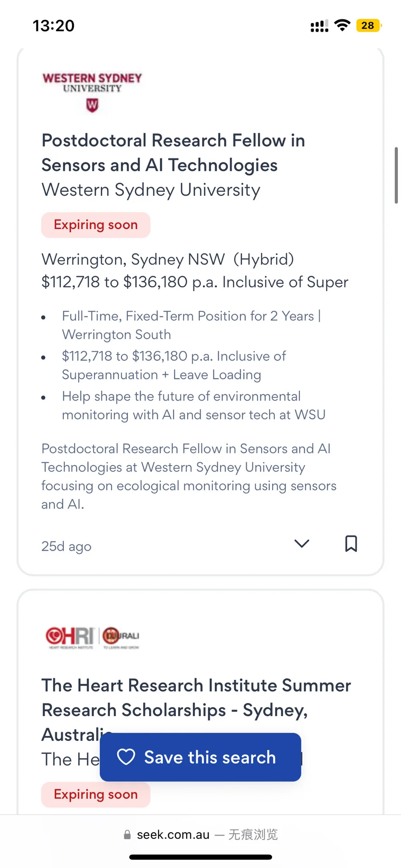Image resolution: width=401 pixels, height=868 pixels.
Task: Bookmark the Postdoctoral Research Fellow job
Action: (351, 543)
